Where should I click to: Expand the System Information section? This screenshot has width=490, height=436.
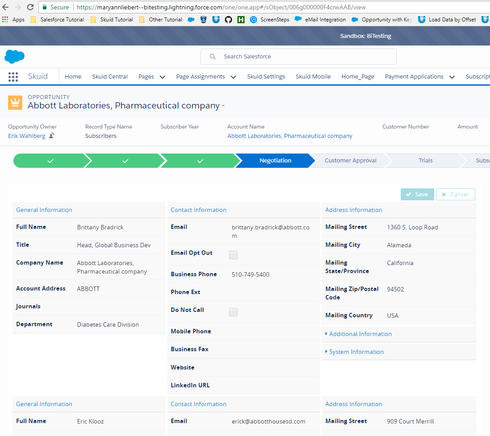(x=354, y=352)
